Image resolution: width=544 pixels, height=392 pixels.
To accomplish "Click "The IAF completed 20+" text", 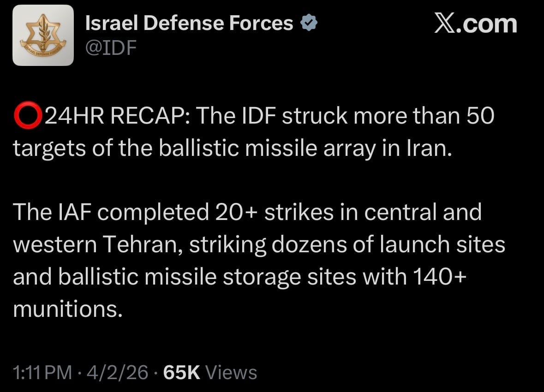I will tap(125, 212).
